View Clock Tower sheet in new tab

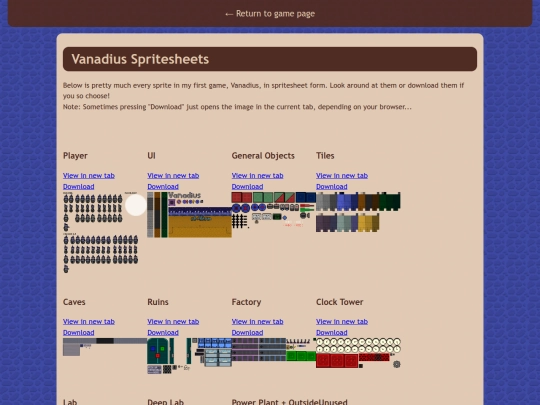point(342,322)
